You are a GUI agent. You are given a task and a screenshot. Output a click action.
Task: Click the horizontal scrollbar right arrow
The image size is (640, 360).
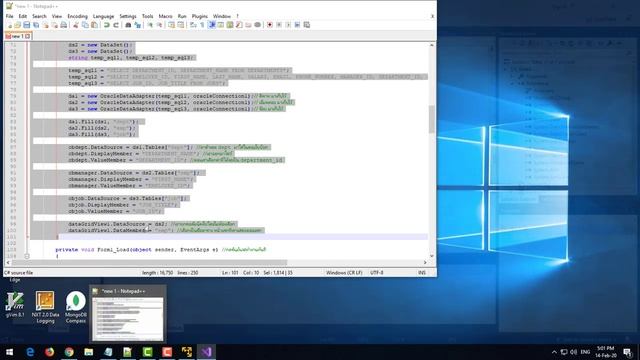(425, 262)
